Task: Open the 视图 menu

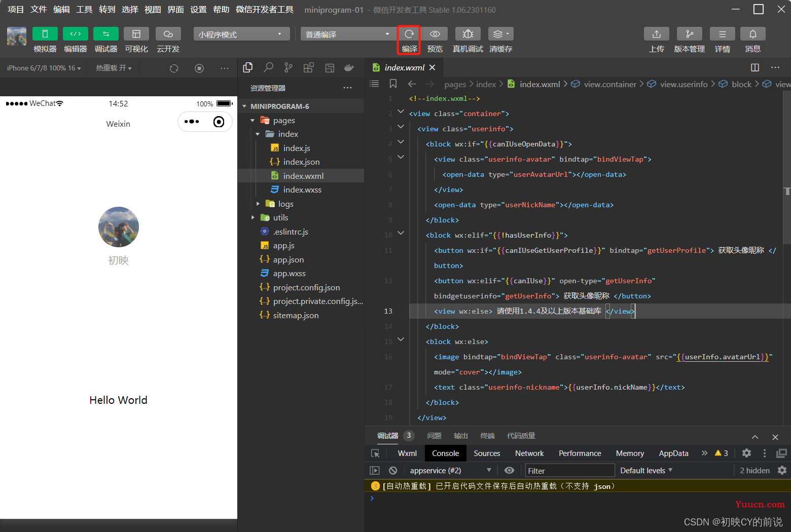Action: (x=153, y=10)
